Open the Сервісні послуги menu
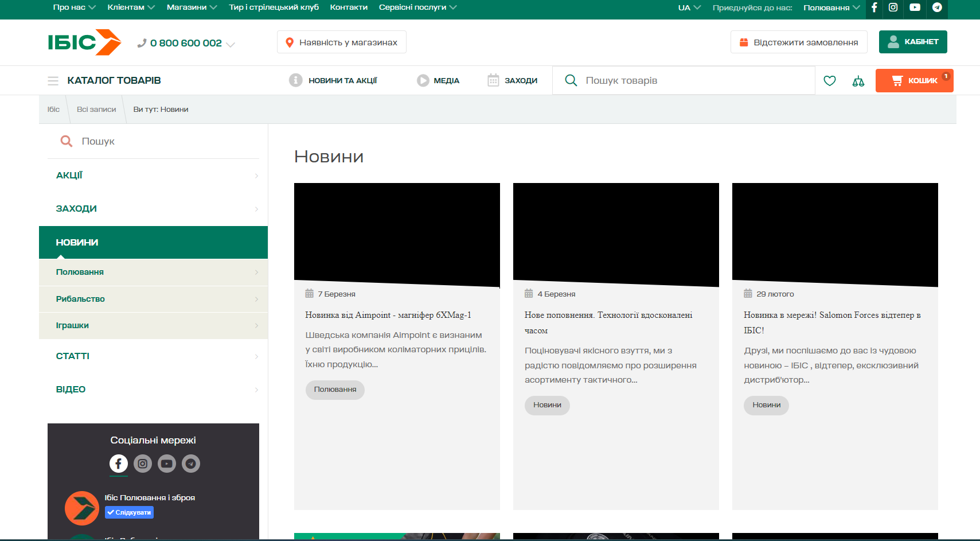Screen dimensions: 980x541 [417, 7]
